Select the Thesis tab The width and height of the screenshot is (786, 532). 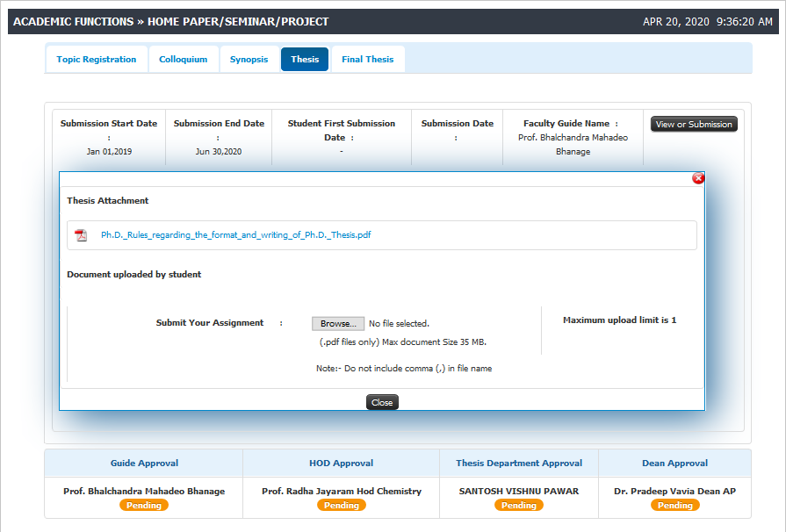(x=305, y=59)
